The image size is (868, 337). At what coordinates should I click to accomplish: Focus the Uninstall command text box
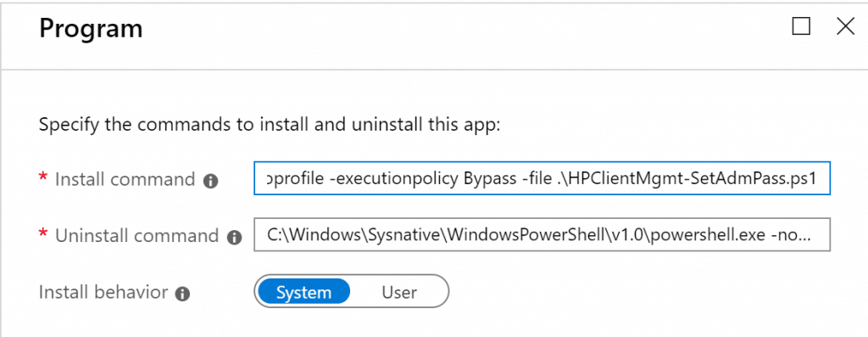click(542, 234)
